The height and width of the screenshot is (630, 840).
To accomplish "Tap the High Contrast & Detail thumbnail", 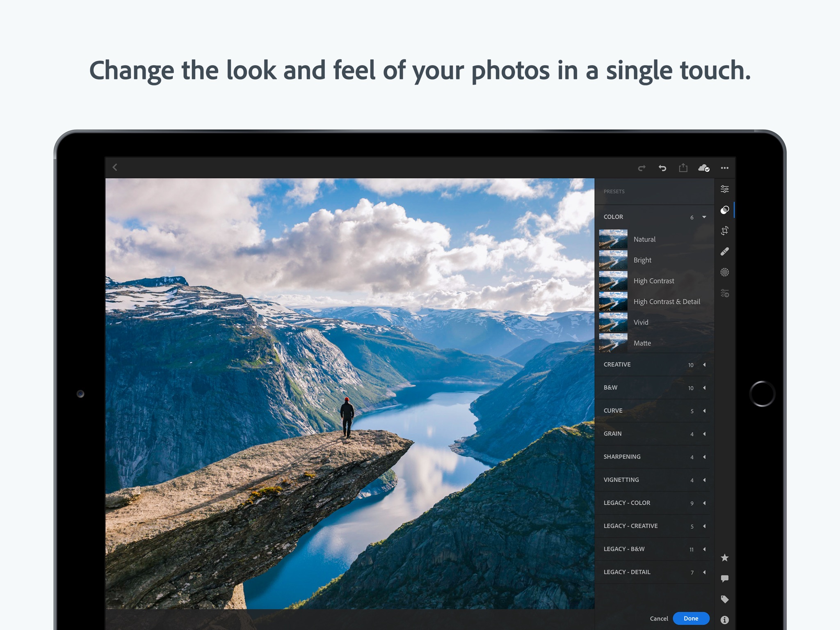I will pyautogui.click(x=613, y=302).
